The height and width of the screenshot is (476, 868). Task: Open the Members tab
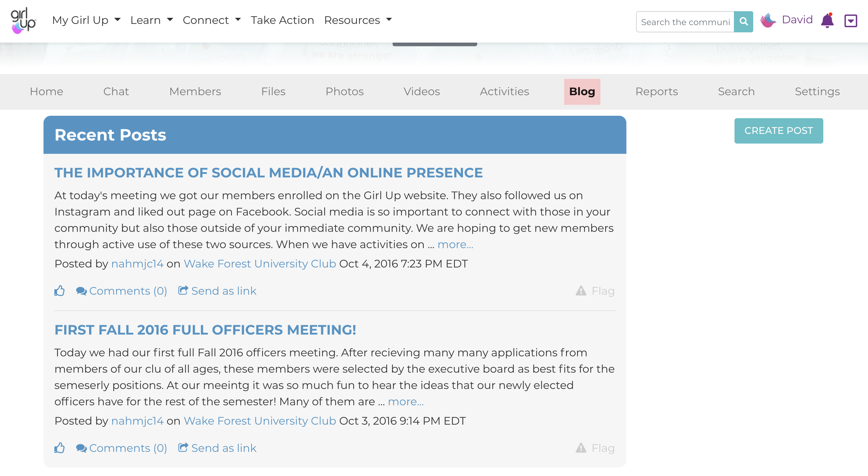(x=195, y=92)
